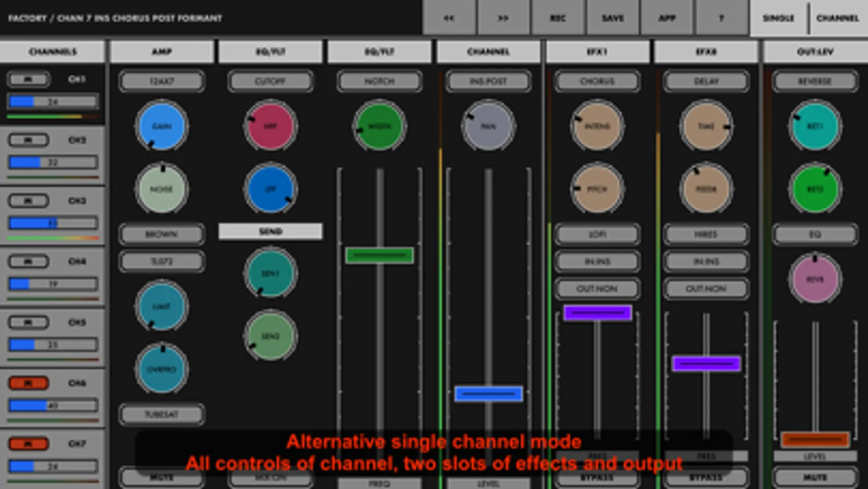Select the EQ/FLT header above CUTOFF
This screenshot has height=489, width=868.
click(270, 52)
